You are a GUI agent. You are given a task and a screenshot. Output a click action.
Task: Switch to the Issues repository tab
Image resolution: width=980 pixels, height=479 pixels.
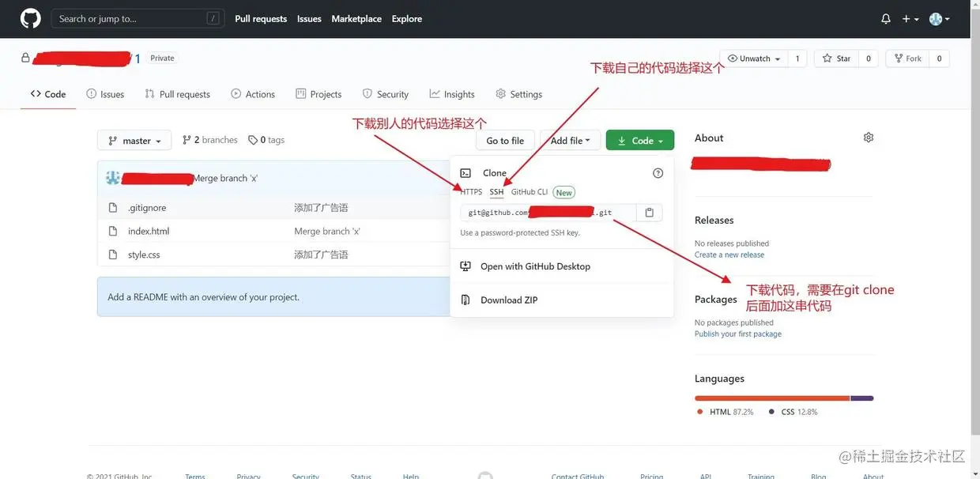pos(105,94)
